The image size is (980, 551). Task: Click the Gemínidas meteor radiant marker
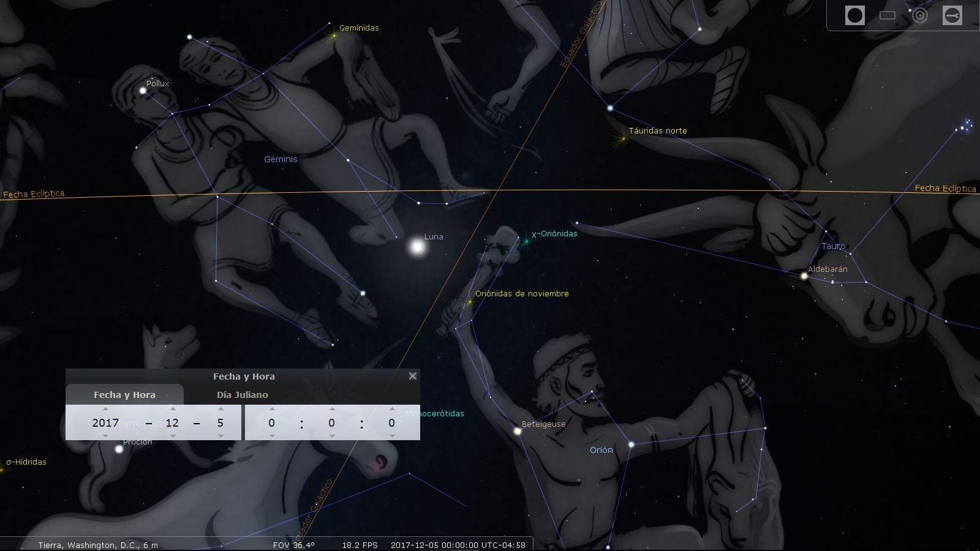334,36
